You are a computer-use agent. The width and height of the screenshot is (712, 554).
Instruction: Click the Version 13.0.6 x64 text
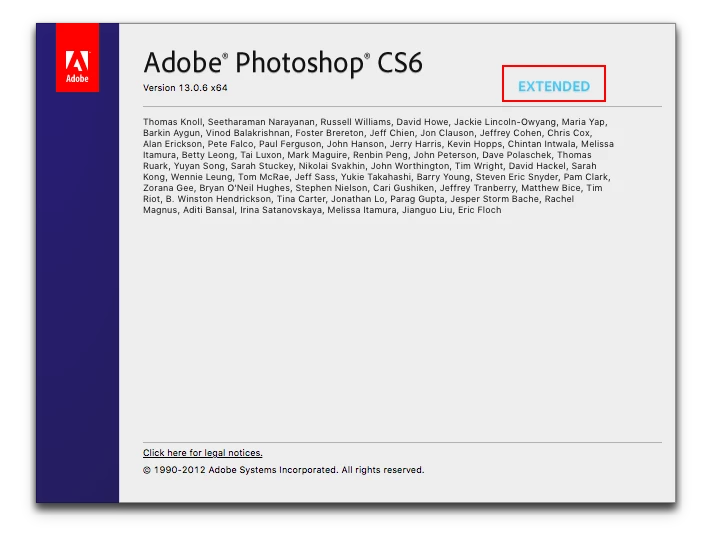(185, 88)
